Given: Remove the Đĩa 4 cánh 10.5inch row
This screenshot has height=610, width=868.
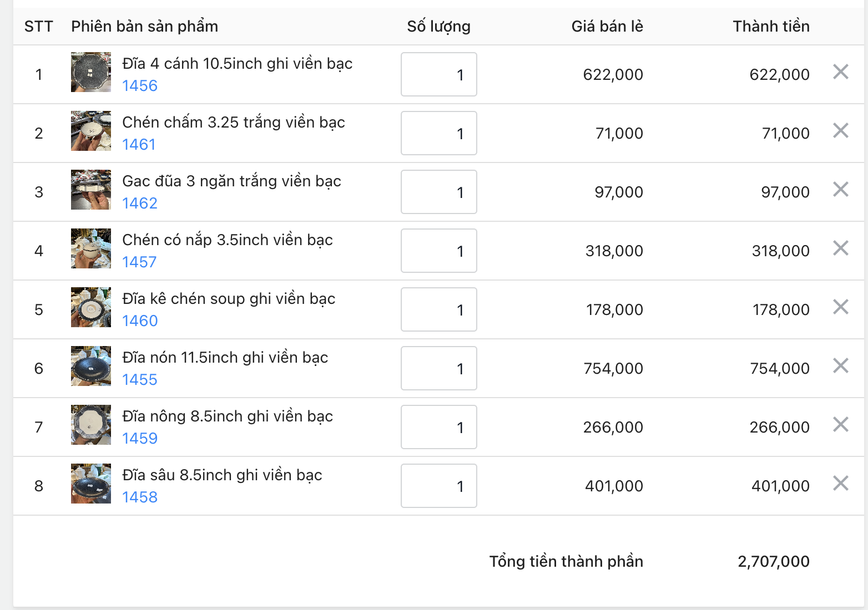Looking at the screenshot, I should coord(841,72).
